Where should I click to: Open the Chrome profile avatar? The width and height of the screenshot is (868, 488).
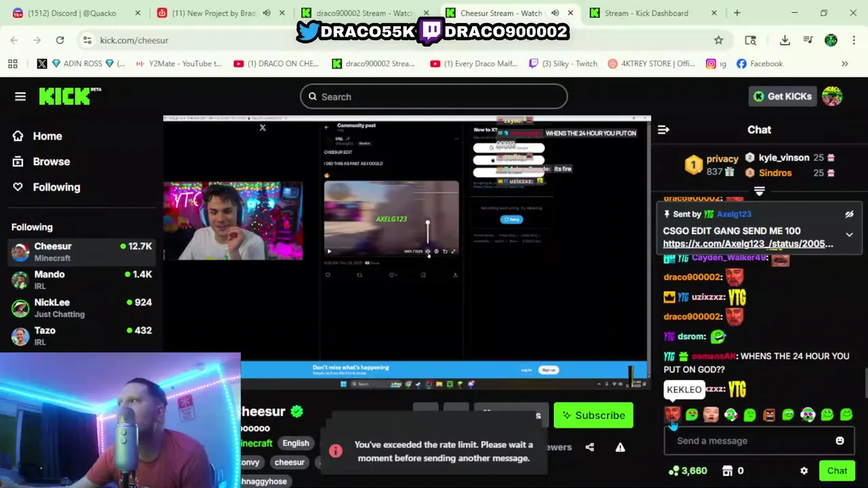(831, 40)
